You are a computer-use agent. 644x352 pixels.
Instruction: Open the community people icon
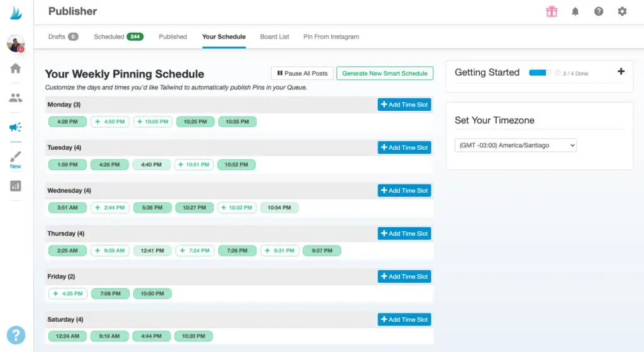click(16, 98)
